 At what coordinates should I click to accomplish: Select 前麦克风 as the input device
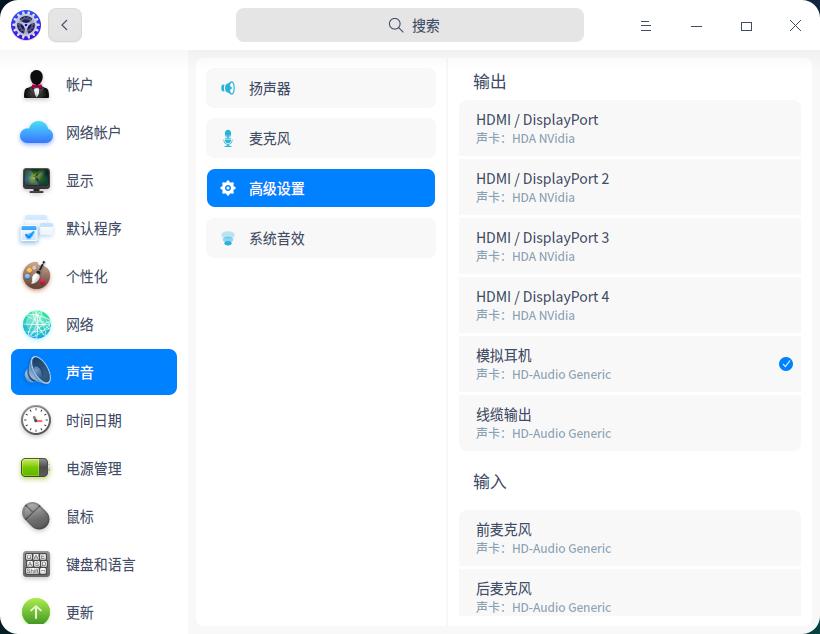point(630,538)
